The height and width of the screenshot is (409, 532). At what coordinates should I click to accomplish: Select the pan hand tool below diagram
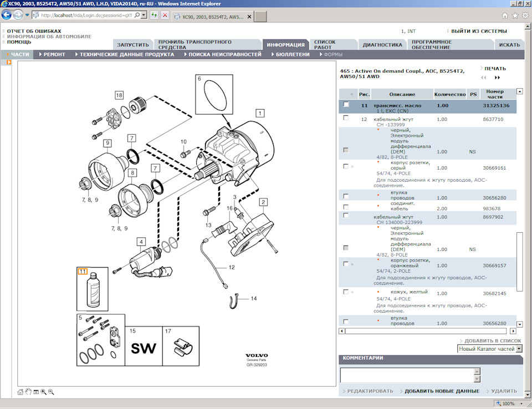(x=28, y=392)
